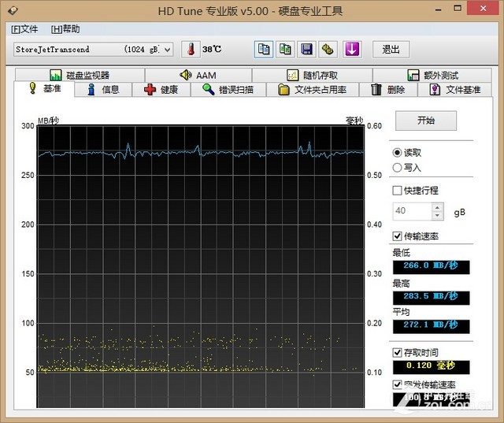Enable the 快捷行程 checkbox

point(397,191)
